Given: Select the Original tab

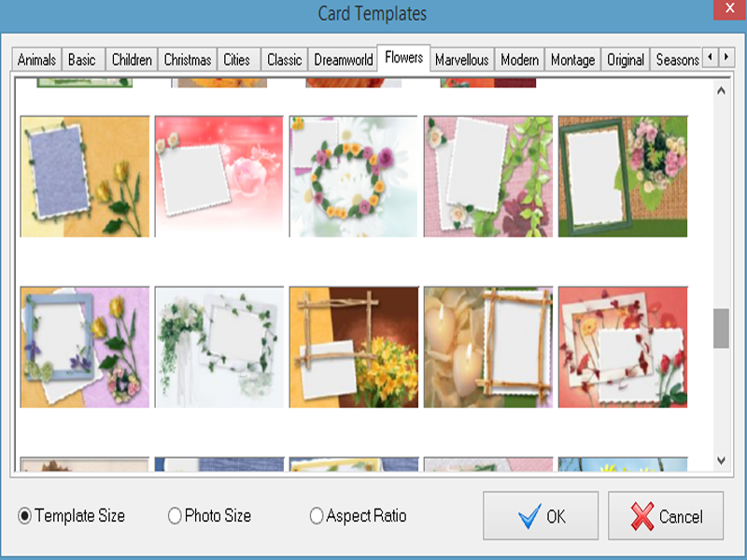Looking at the screenshot, I should (626, 60).
